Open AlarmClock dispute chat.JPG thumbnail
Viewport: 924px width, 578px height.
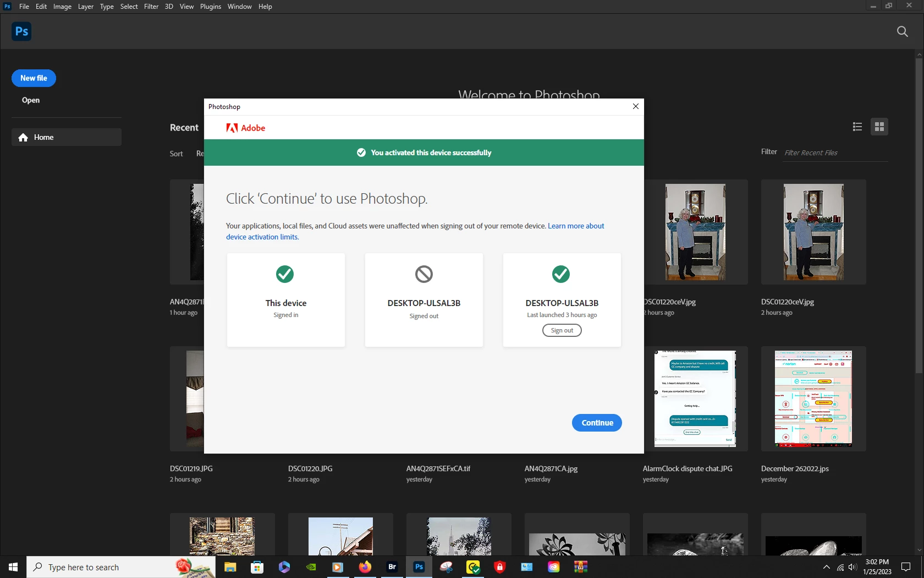pos(695,399)
